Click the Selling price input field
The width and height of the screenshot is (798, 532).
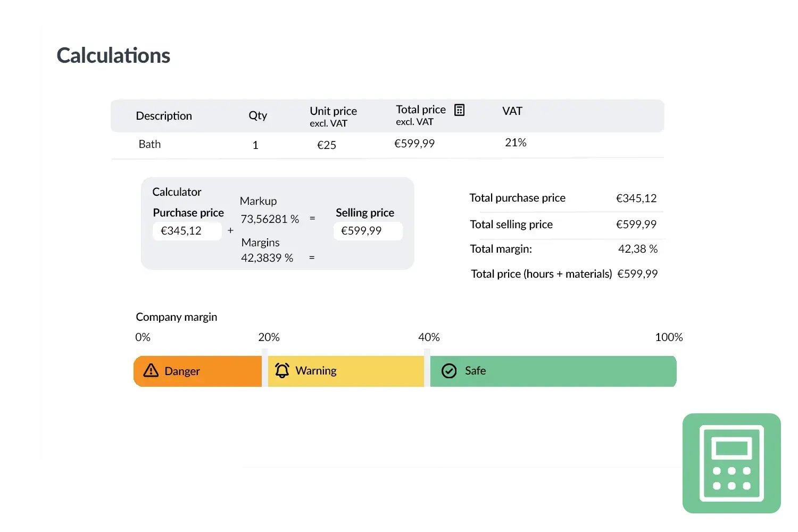[x=368, y=231]
